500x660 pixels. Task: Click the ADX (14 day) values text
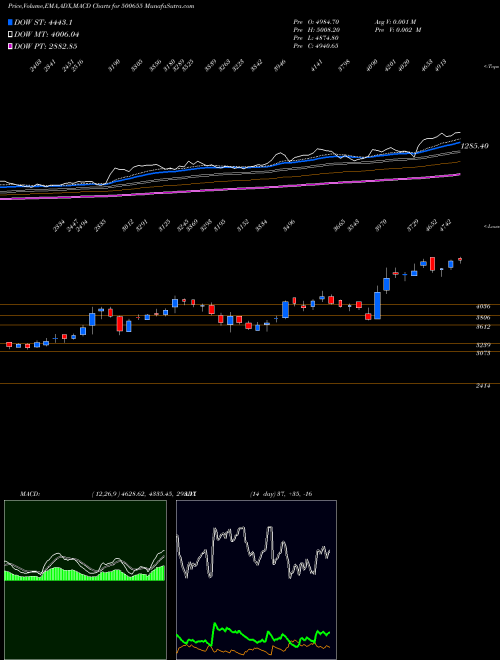pos(281,494)
